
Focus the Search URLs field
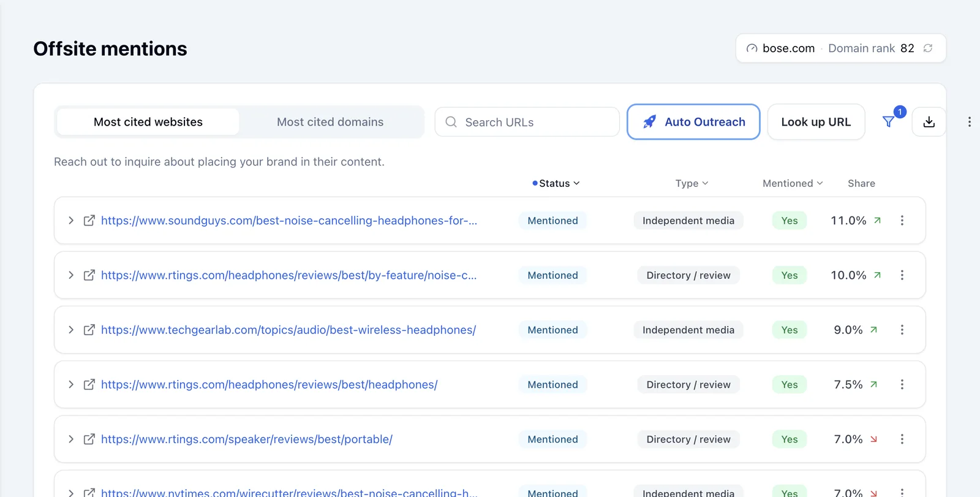point(527,122)
